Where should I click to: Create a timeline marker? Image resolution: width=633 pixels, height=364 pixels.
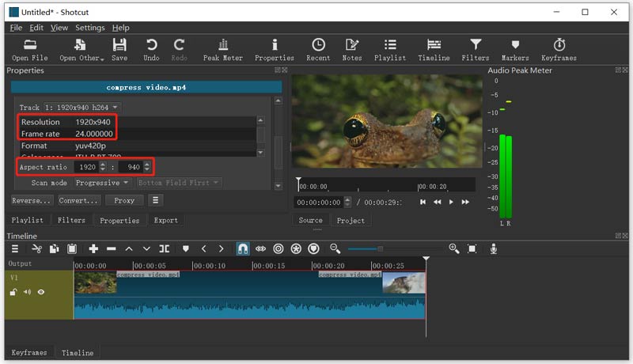[x=186, y=248]
